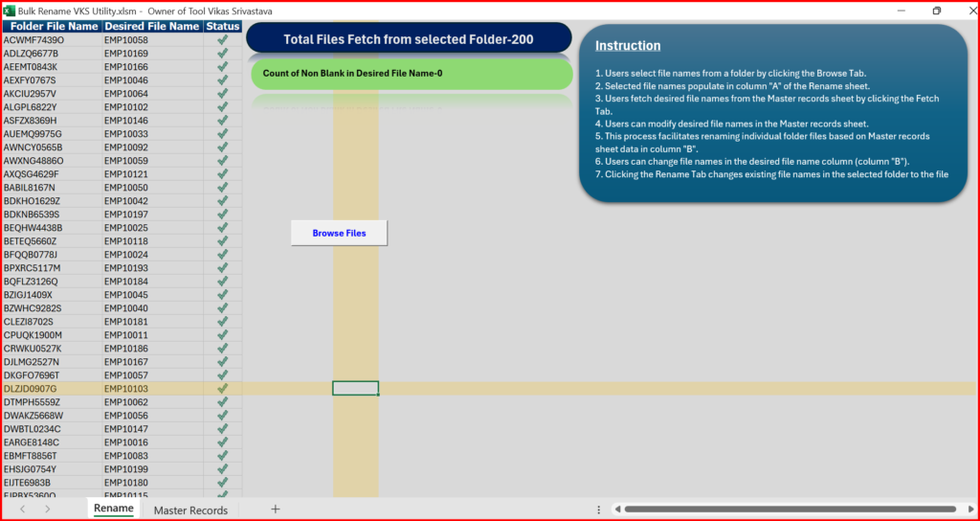
Task: Click the Excel application icon in title bar
Action: pyautogui.click(x=11, y=10)
